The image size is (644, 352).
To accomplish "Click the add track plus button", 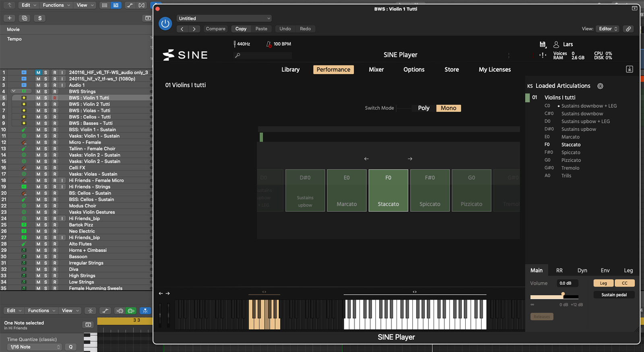I will (x=10, y=18).
